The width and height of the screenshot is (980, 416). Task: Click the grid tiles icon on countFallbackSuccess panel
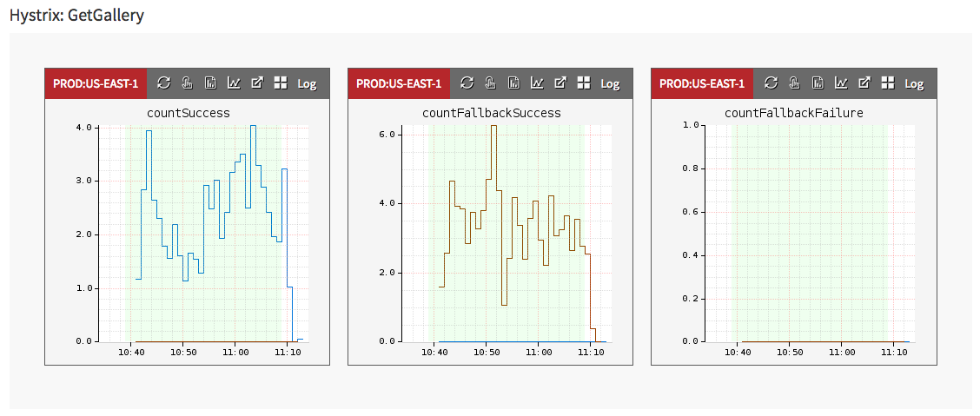click(x=584, y=83)
